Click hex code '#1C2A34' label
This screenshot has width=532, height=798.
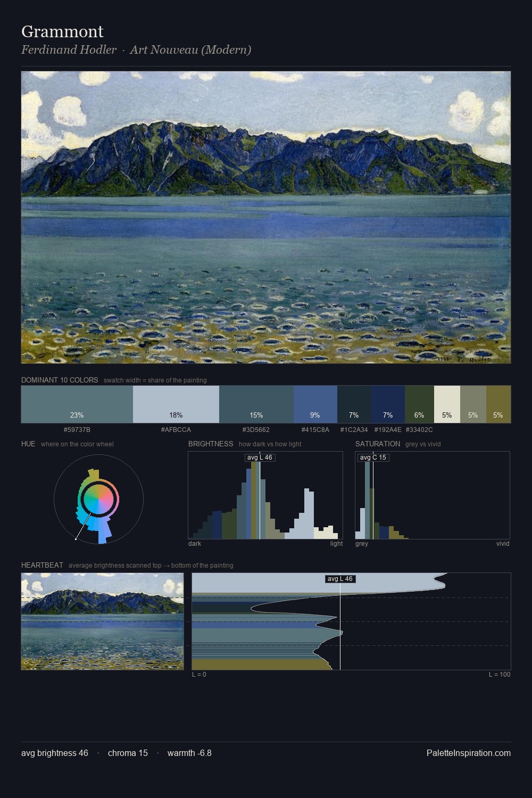[x=354, y=429]
